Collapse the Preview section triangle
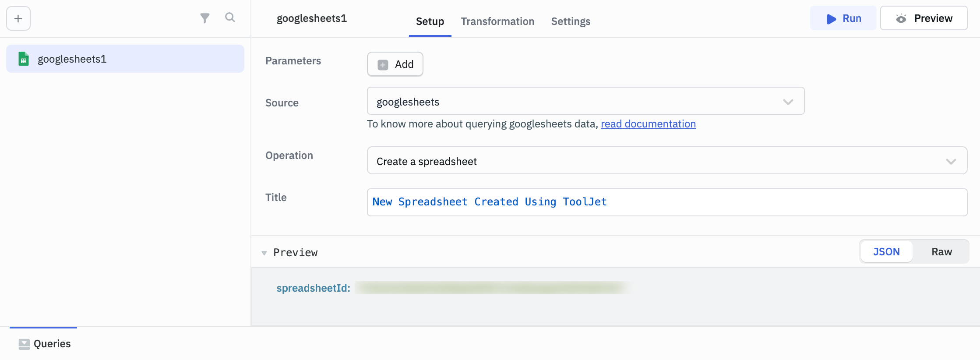 pos(264,253)
